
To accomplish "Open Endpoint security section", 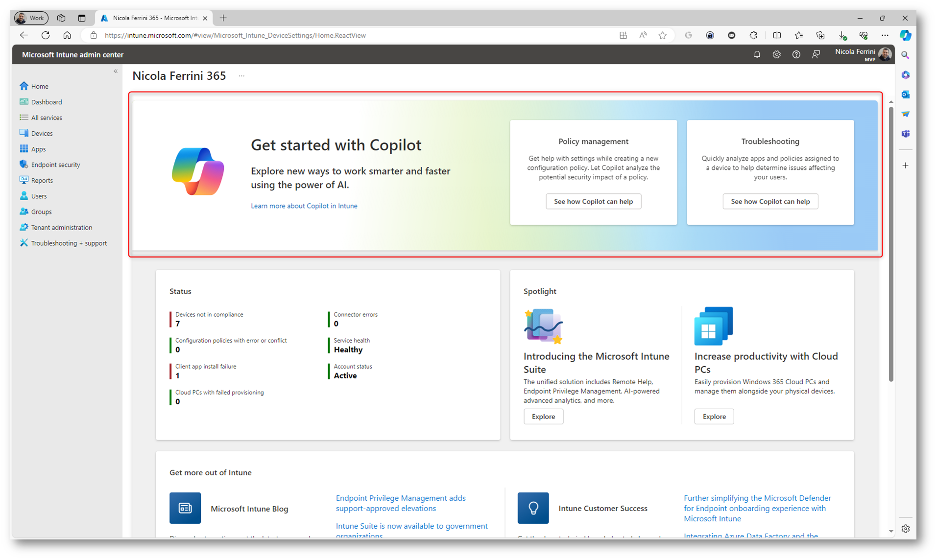I will click(49, 164).
